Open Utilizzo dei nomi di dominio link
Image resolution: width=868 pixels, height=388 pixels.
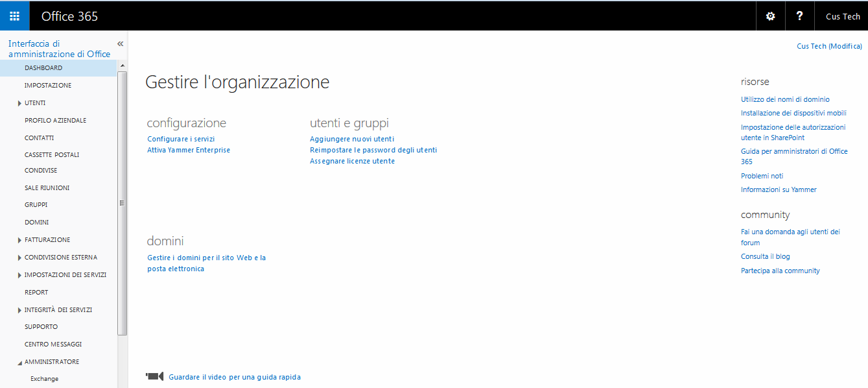785,99
